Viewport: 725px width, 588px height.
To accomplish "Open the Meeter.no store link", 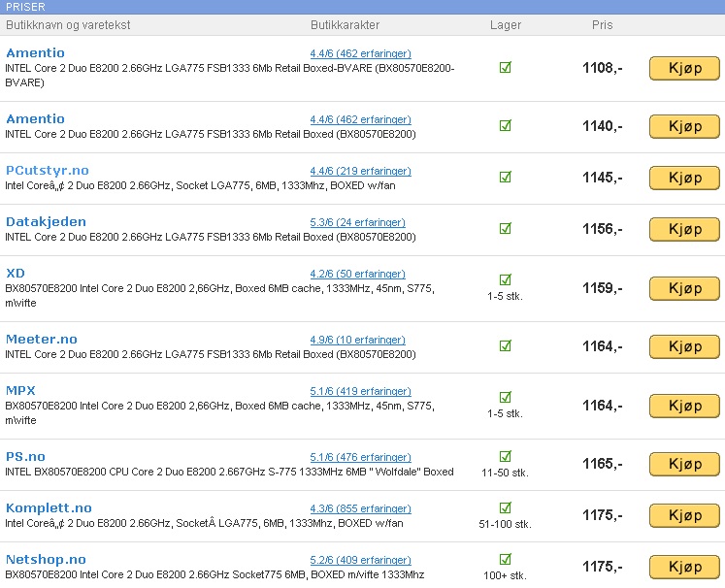I will pyautogui.click(x=41, y=340).
